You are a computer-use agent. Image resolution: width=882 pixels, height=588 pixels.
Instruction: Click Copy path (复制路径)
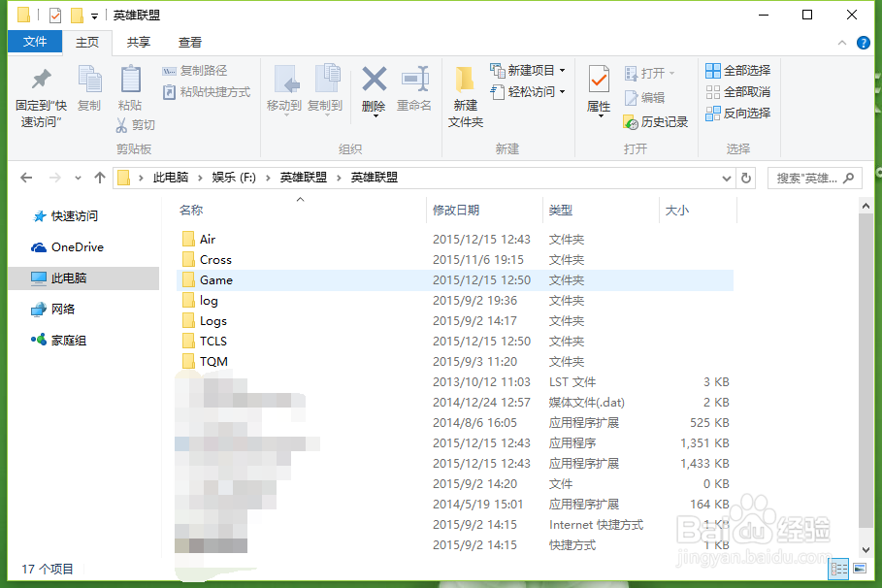pyautogui.click(x=195, y=71)
